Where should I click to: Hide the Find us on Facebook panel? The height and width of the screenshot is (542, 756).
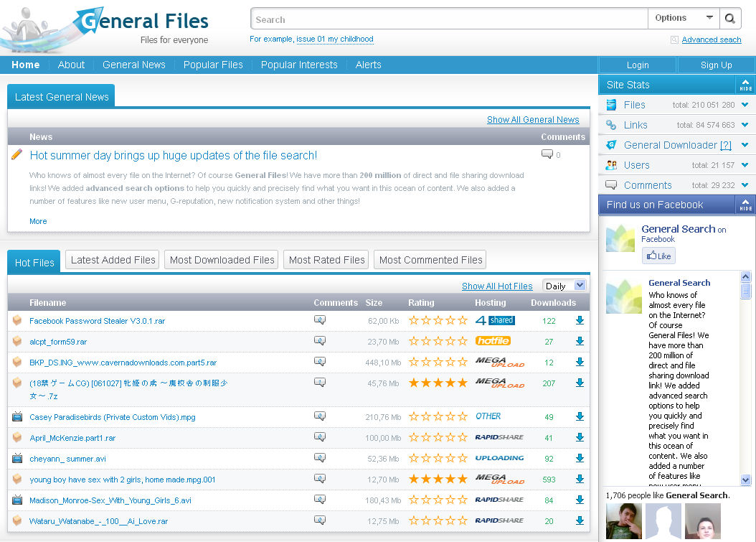[745, 205]
